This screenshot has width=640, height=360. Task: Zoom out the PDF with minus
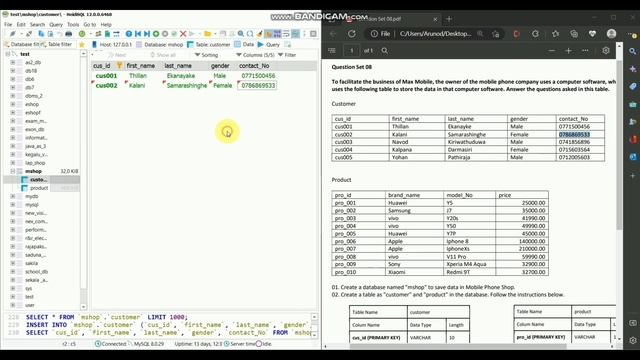click(551, 51)
